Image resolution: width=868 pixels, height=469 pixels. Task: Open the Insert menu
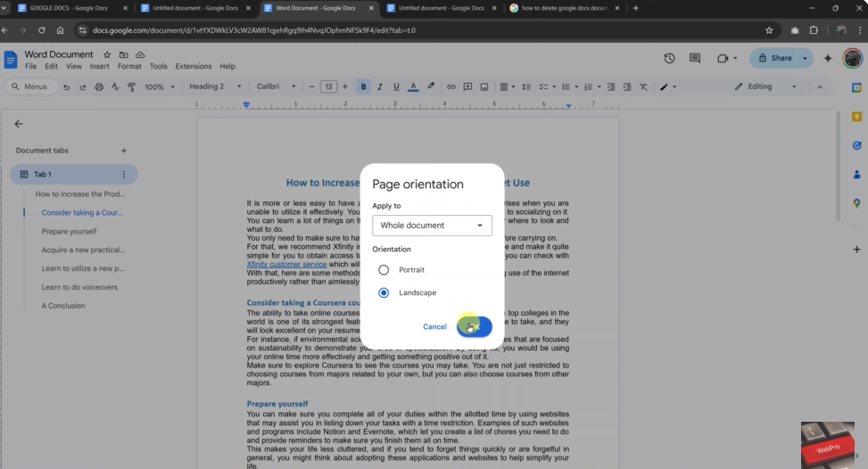coord(100,66)
